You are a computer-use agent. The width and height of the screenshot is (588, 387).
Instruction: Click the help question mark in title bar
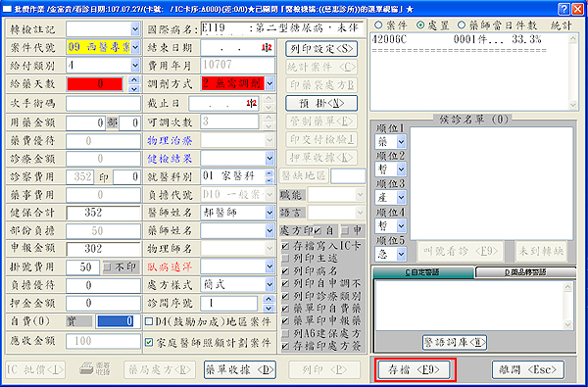tap(563, 9)
